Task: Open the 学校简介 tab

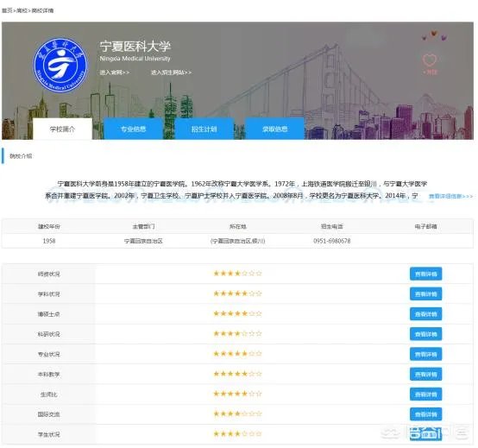Action: (x=62, y=129)
